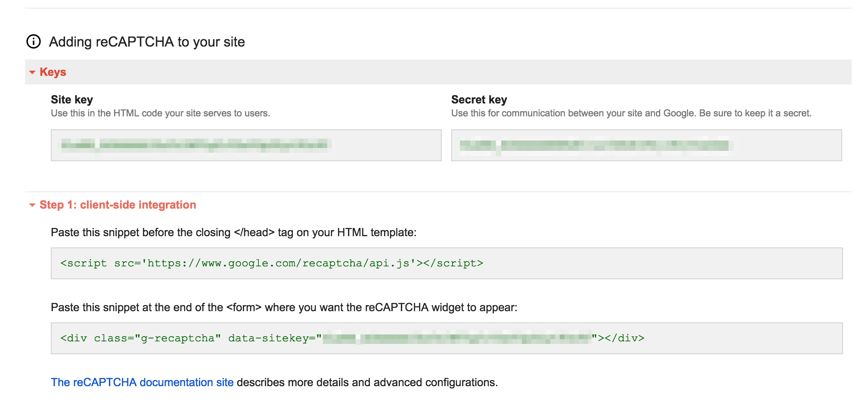Click the bold Secret key label
Viewport: 868px width, 406px height.
(x=479, y=100)
